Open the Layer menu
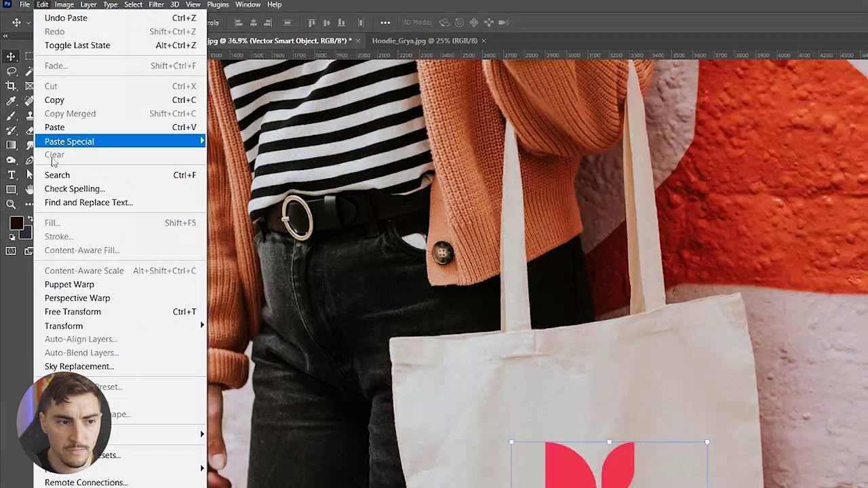The image size is (868, 488). [88, 5]
